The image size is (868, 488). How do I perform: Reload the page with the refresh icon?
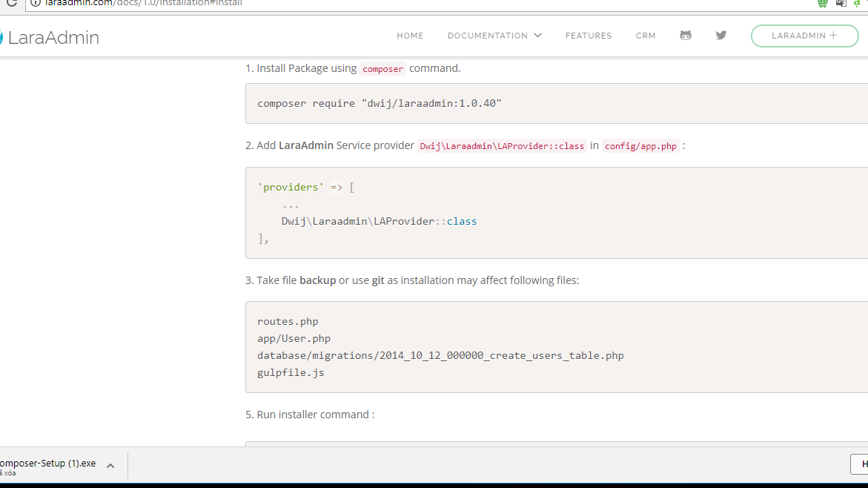12,3
